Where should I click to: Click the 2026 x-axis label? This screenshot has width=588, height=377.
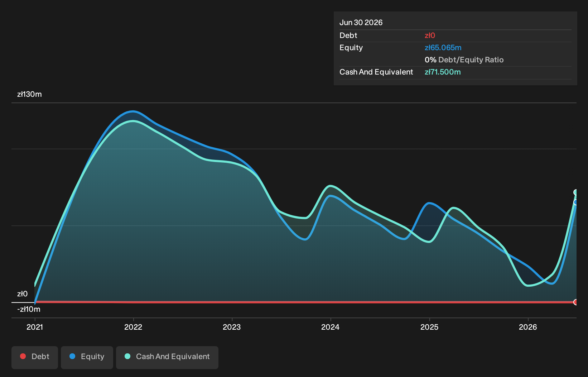click(528, 327)
